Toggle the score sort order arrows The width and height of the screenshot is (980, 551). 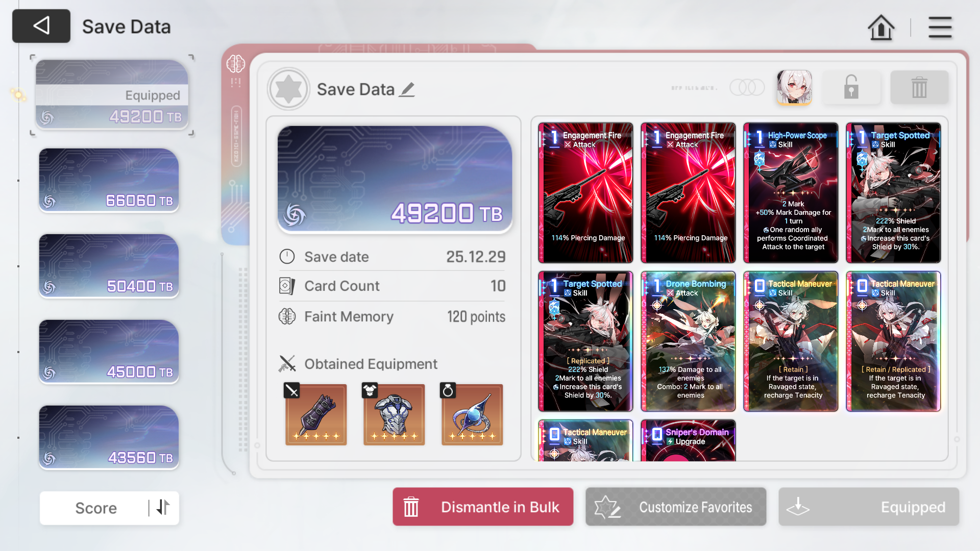163,508
